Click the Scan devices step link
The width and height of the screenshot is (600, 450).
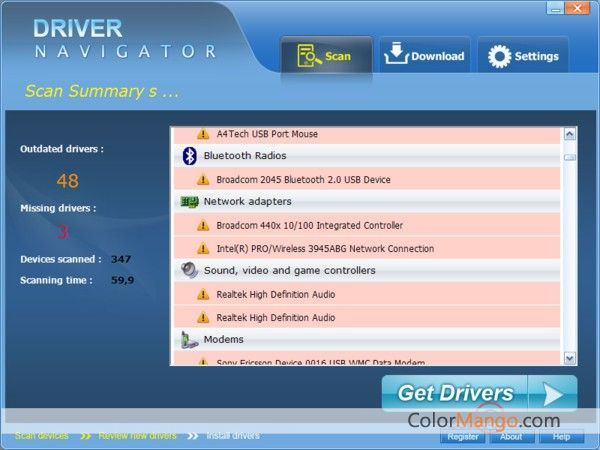[41, 436]
